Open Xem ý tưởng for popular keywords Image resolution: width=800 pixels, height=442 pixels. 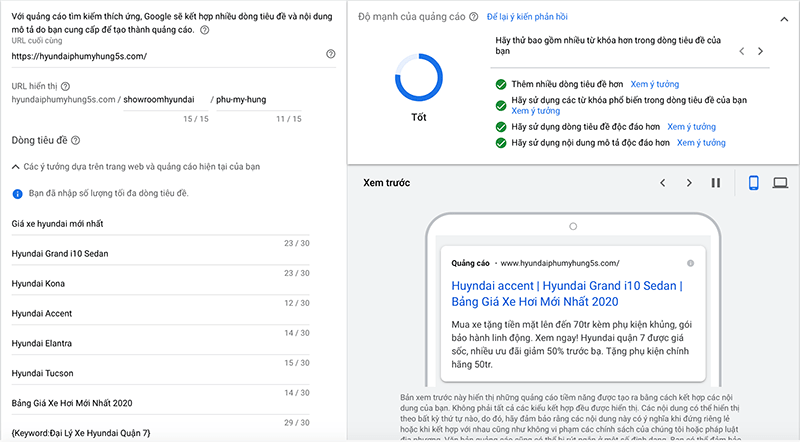pos(536,111)
